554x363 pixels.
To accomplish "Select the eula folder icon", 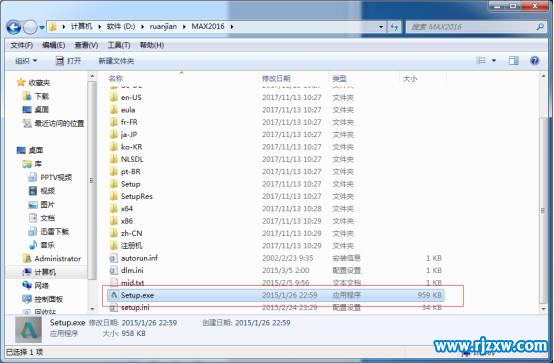I will pyautogui.click(x=114, y=110).
